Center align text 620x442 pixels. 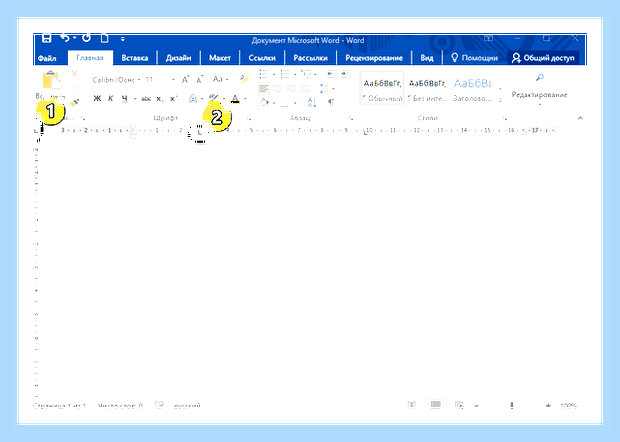(278, 89)
